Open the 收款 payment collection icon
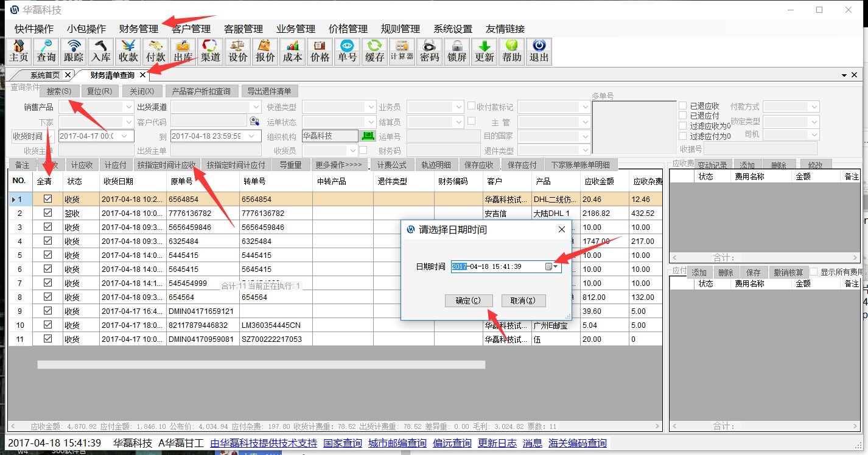The image size is (868, 455). click(x=128, y=51)
